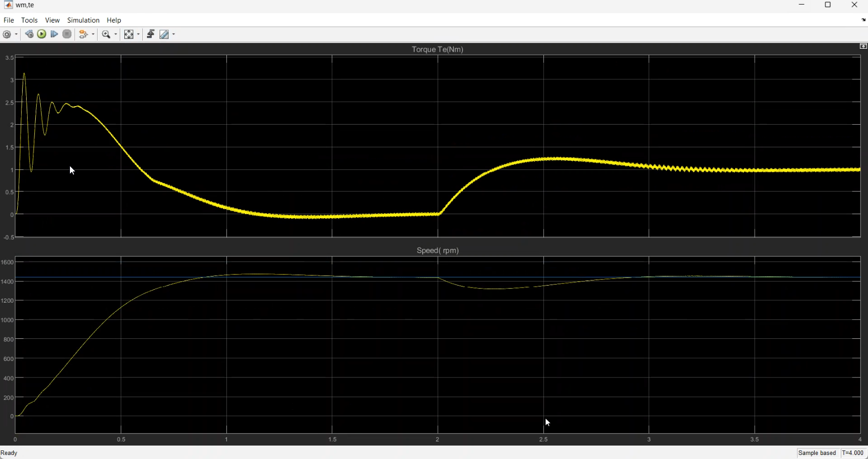Open the Tools menu

pyautogui.click(x=29, y=20)
